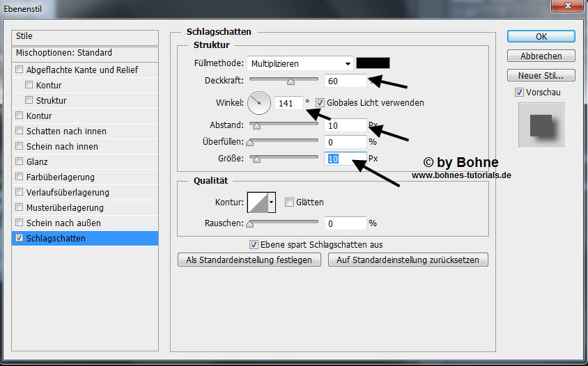The height and width of the screenshot is (366, 588).
Task: Select Schein nach außen style entry
Action: [x=63, y=223]
